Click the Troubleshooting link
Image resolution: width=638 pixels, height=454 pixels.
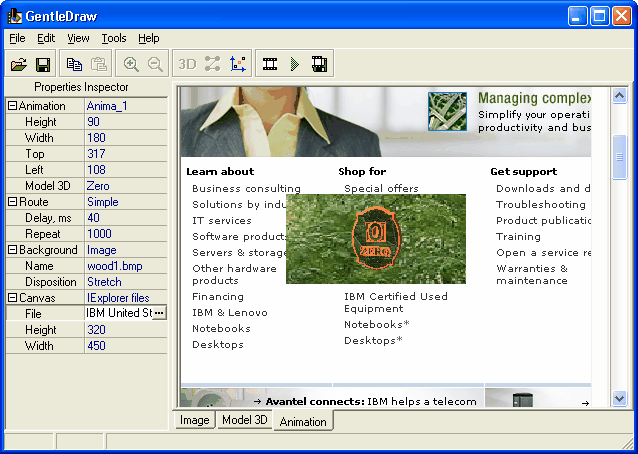click(541, 205)
